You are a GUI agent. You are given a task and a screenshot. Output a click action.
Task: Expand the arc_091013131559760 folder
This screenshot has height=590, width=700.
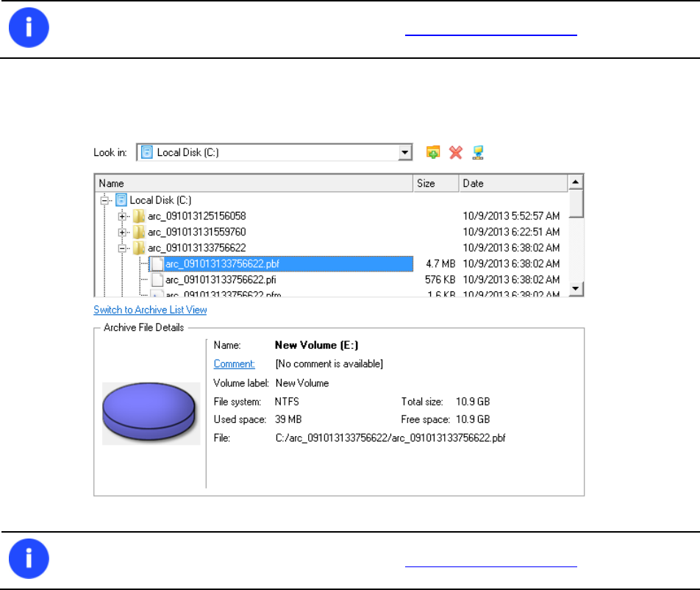click(x=122, y=232)
